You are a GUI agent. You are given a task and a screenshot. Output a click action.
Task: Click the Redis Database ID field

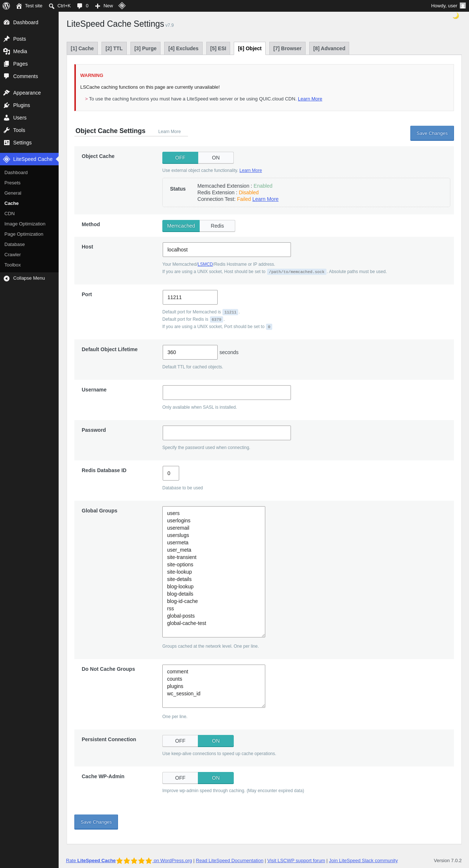pyautogui.click(x=171, y=473)
